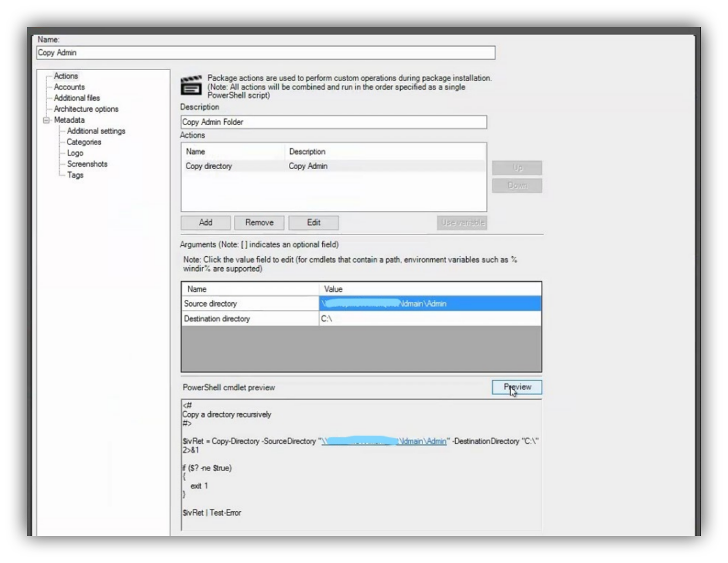The height and width of the screenshot is (563, 728).
Task: Open Additional files section
Action: 77,98
